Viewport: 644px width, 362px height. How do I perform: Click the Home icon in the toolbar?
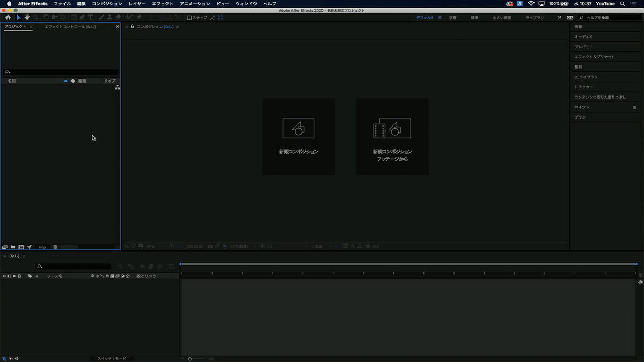8,17
